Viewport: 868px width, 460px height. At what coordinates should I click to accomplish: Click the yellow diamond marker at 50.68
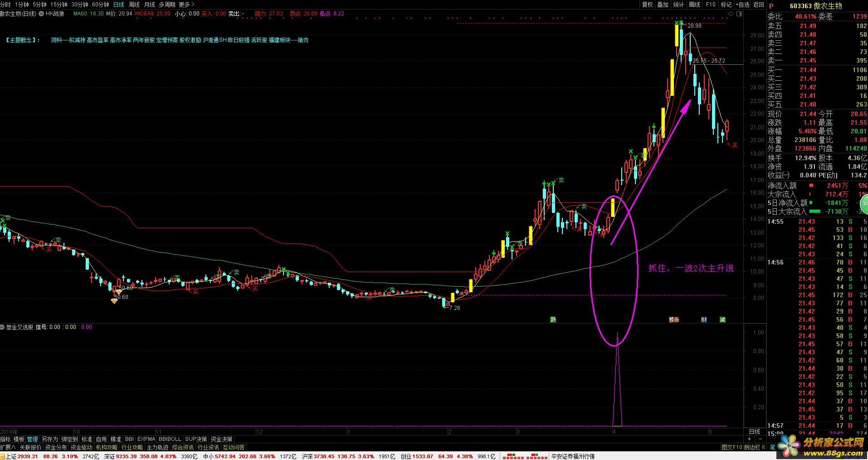tap(114, 301)
